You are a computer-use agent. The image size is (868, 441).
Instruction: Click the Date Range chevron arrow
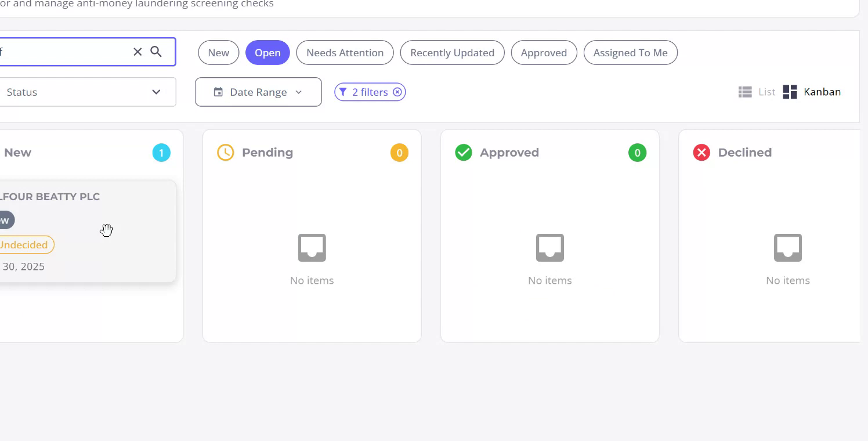coord(299,92)
